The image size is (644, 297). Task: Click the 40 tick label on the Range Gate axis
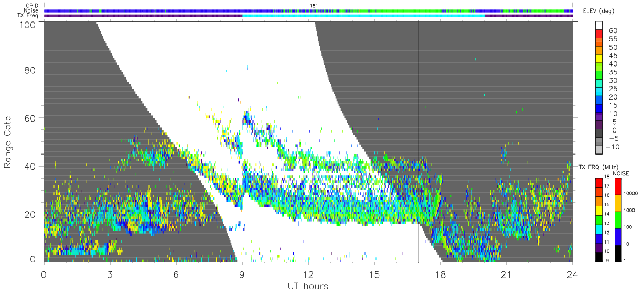coord(30,166)
